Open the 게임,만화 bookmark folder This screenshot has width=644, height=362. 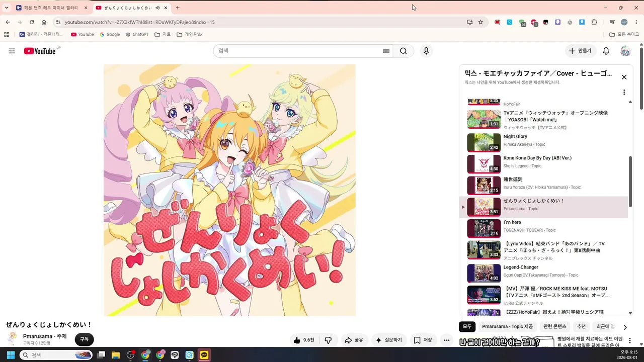pos(189,35)
